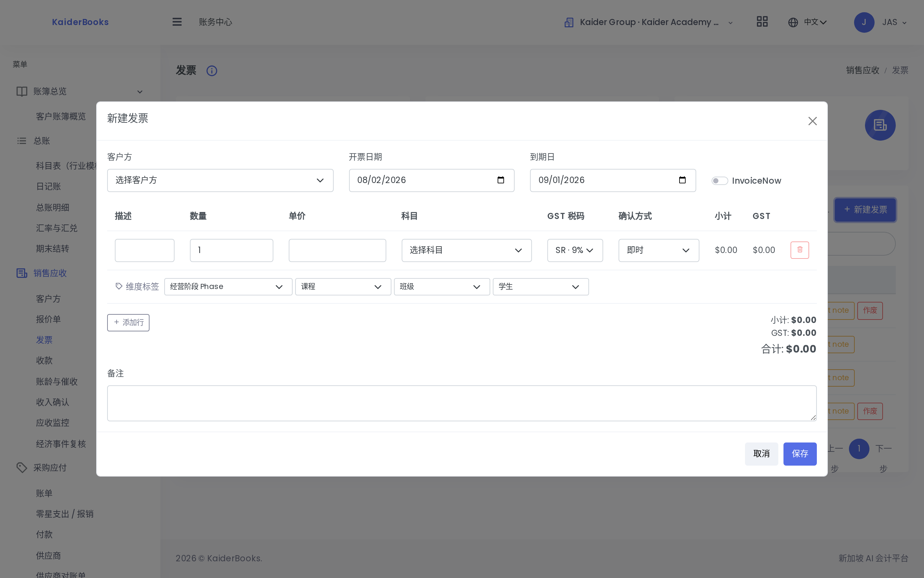Open 应收监控 in sidebar

click(53, 423)
